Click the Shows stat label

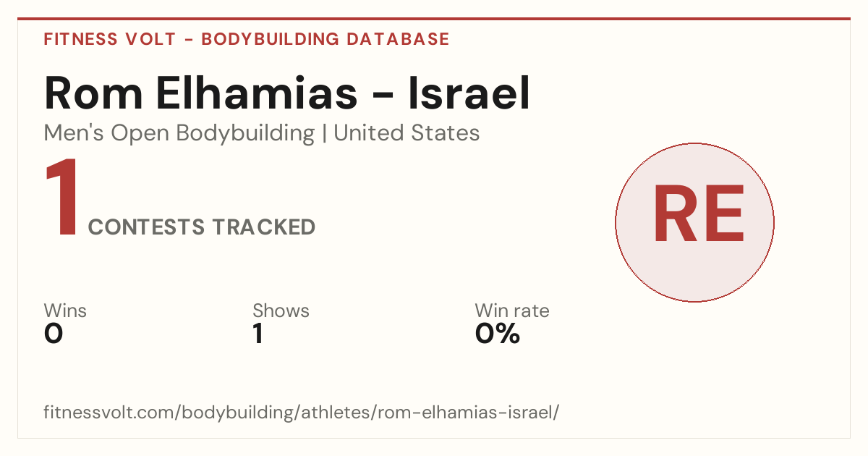coord(281,311)
